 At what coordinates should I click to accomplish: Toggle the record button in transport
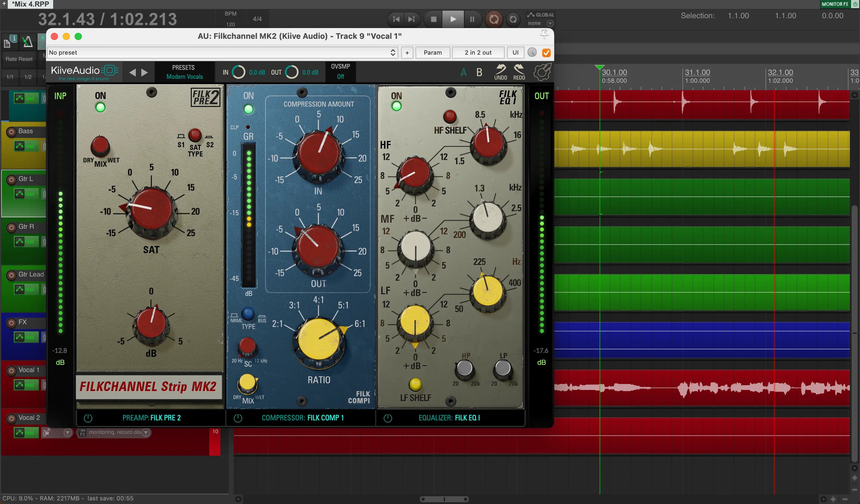494,19
